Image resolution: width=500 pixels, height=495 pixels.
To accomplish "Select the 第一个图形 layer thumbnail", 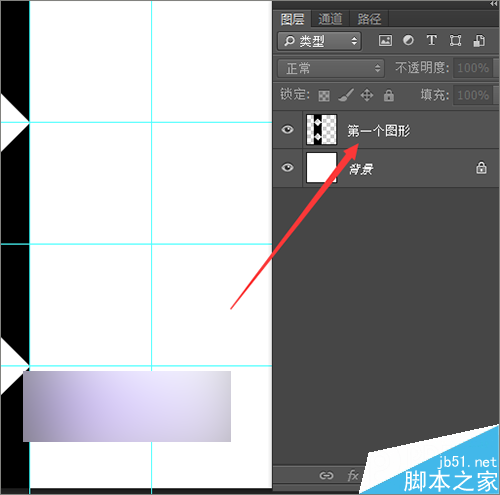I will (321, 129).
